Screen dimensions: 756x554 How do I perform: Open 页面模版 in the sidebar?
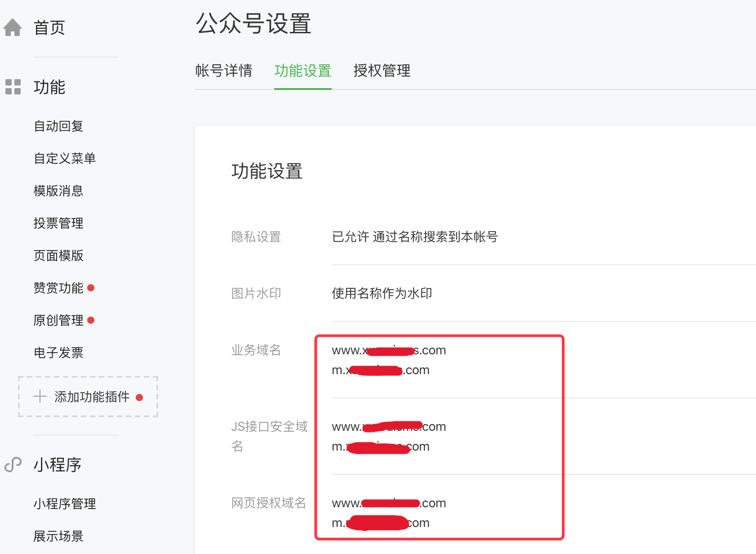click(x=58, y=255)
